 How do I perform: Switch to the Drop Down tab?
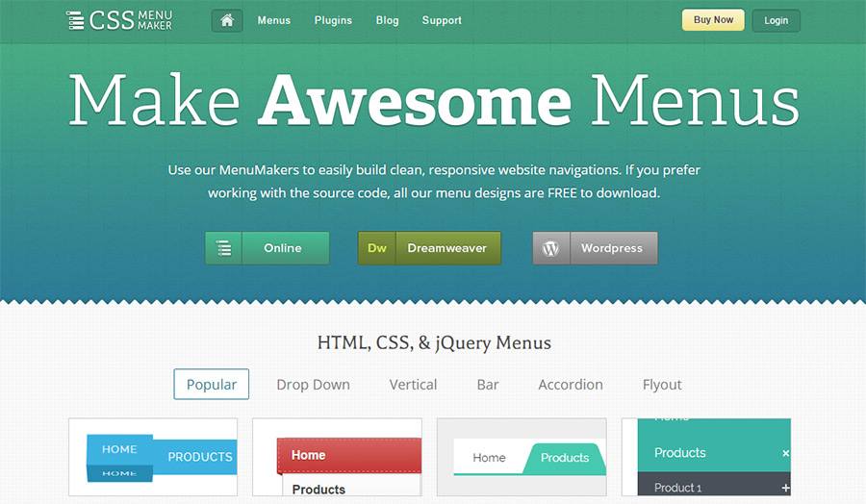pos(313,384)
